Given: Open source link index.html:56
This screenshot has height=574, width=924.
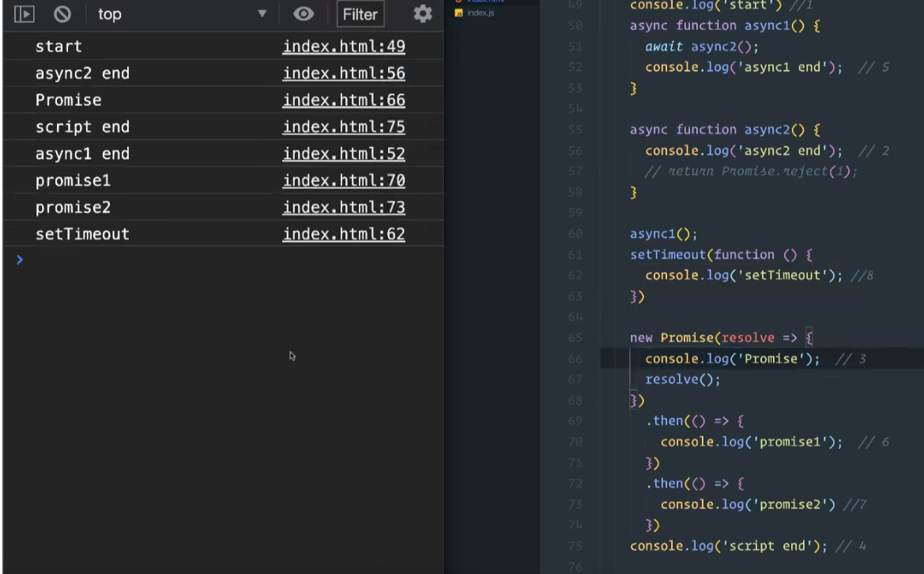Looking at the screenshot, I should pos(344,74).
